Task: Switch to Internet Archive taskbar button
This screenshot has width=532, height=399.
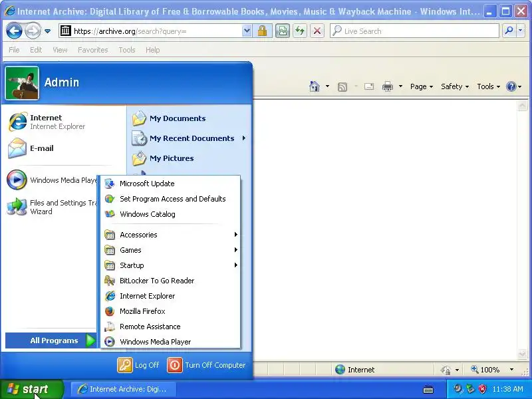Action: (x=124, y=389)
